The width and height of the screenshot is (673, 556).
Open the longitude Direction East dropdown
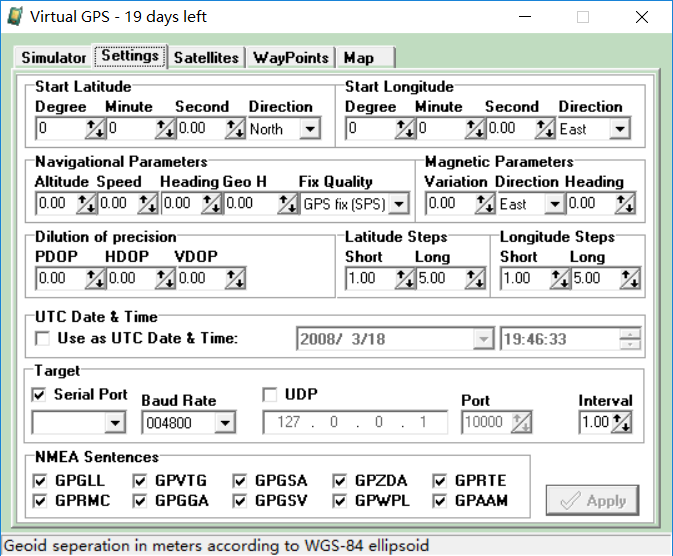620,128
